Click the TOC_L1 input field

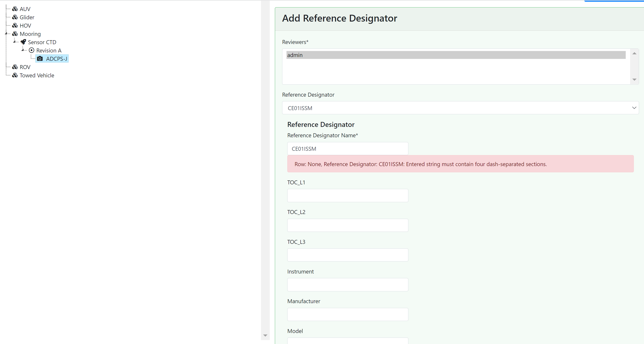click(x=348, y=195)
